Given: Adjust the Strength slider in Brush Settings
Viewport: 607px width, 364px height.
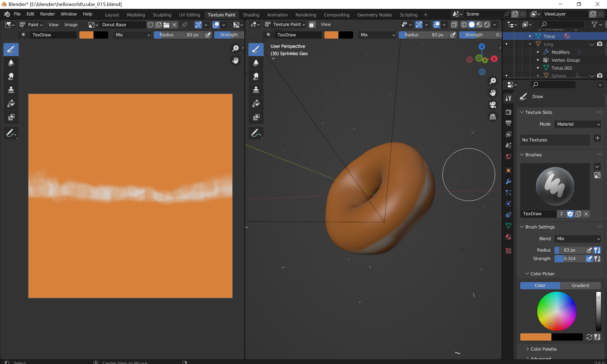Looking at the screenshot, I should pyautogui.click(x=570, y=259).
